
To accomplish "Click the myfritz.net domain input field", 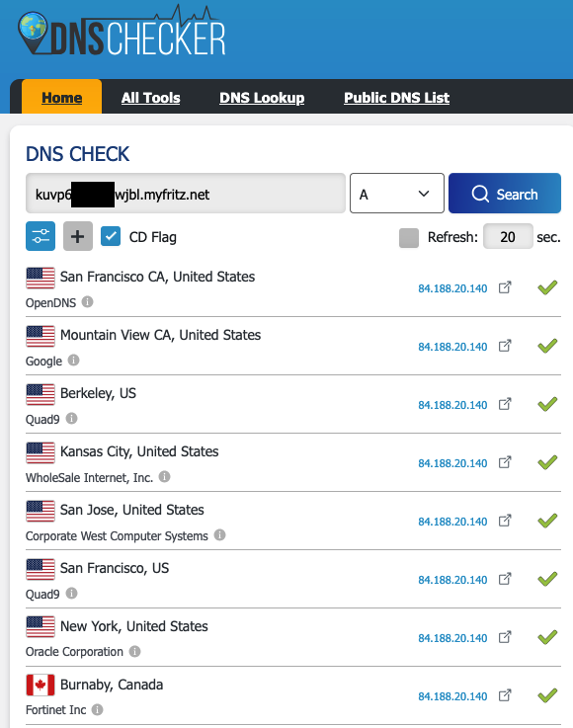I will pos(186,194).
